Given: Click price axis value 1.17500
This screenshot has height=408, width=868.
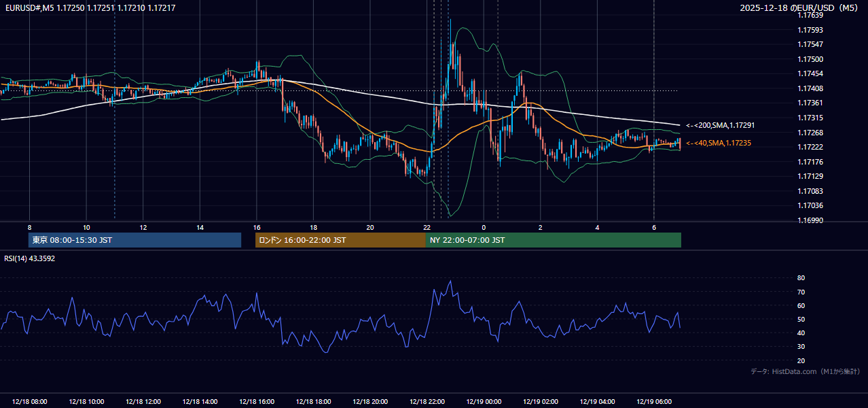Looking at the screenshot, I should click(x=810, y=59).
